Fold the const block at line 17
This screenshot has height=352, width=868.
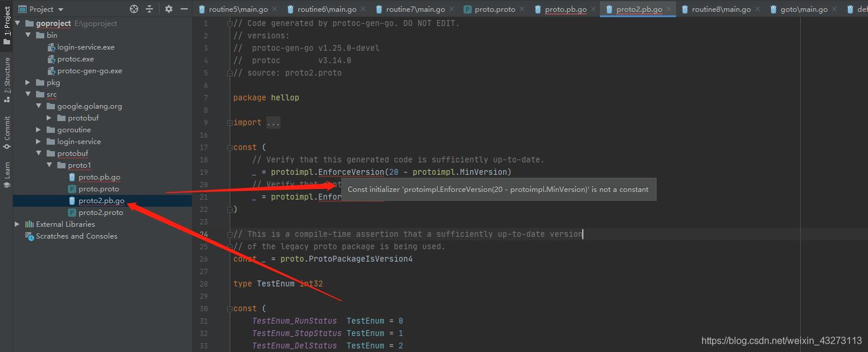230,148
